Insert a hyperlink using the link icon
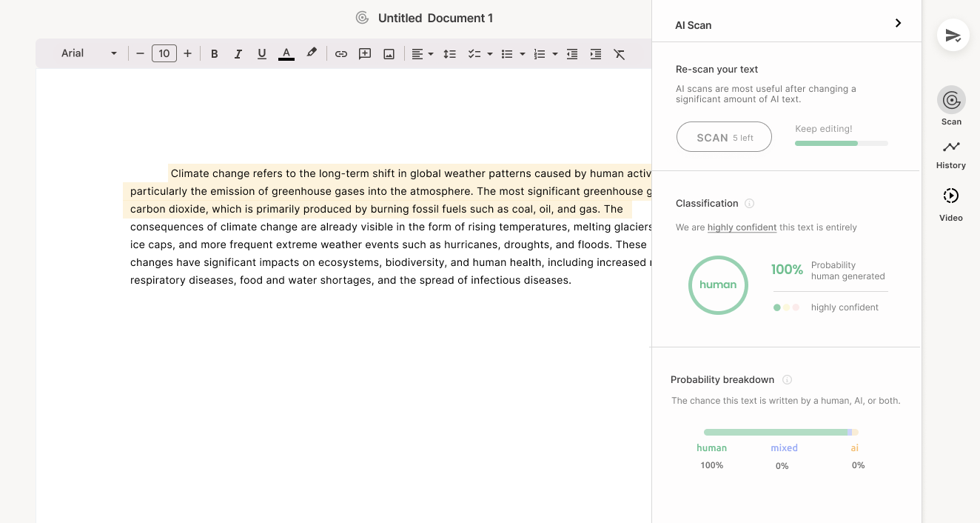This screenshot has height=523, width=980. tap(340, 53)
